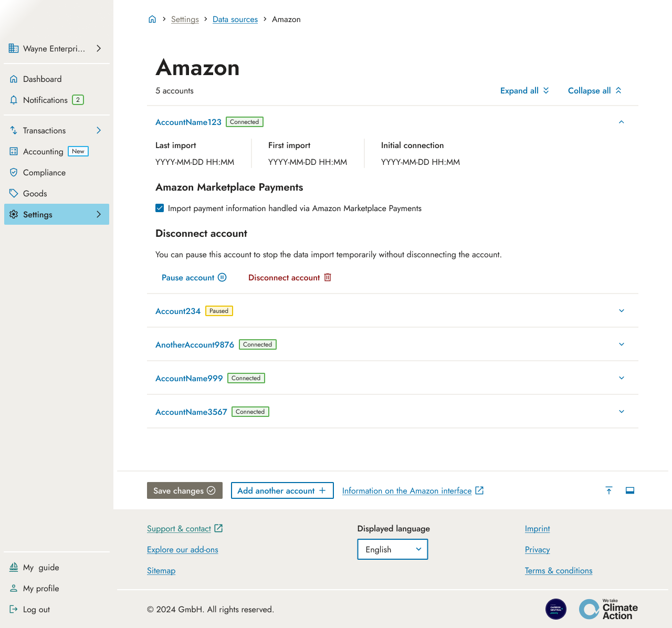Expand the AccountName3567 chevron
Viewport: 672px width, 628px height.
click(622, 412)
